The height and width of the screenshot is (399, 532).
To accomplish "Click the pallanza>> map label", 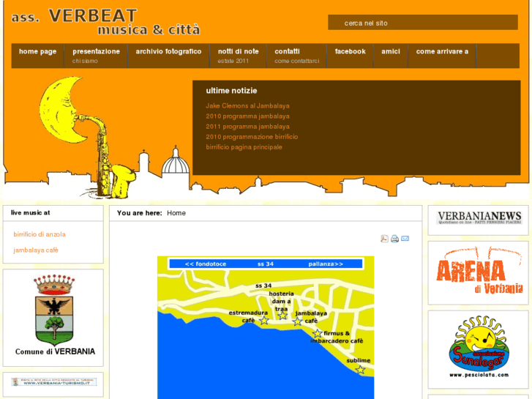I will click(x=326, y=264).
